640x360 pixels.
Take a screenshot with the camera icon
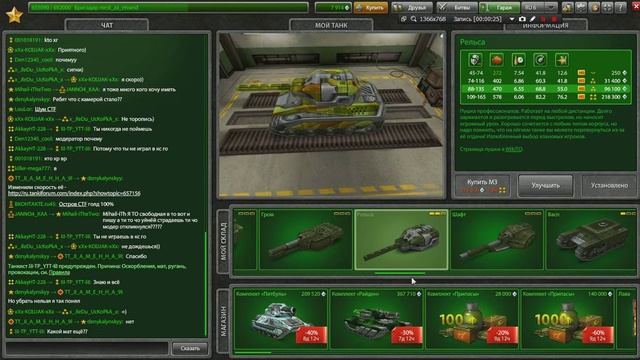point(522,19)
